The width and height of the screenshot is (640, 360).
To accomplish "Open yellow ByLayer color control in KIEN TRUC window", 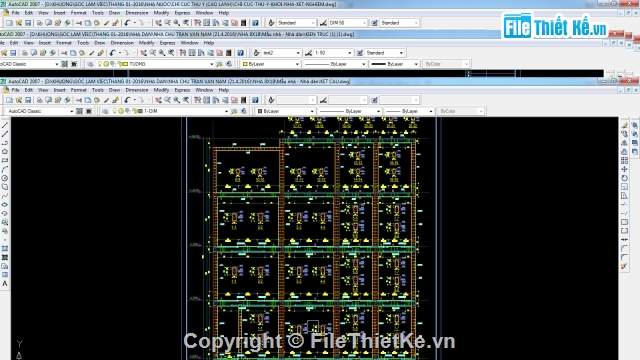I will point(271,64).
